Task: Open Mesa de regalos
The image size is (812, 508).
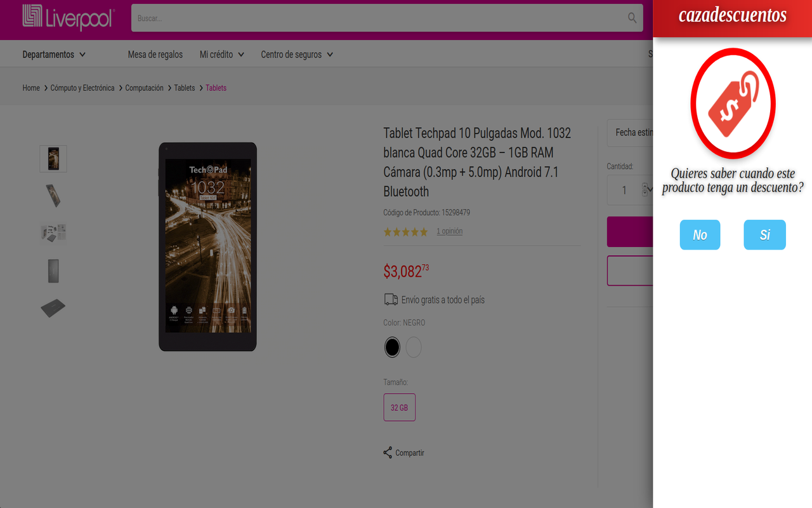Action: tap(155, 55)
